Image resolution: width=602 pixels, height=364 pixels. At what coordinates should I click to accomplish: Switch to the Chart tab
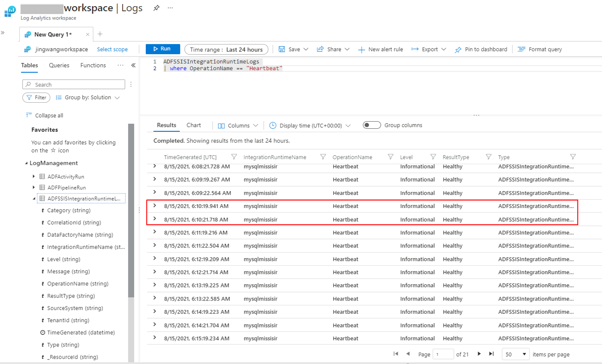coord(193,125)
